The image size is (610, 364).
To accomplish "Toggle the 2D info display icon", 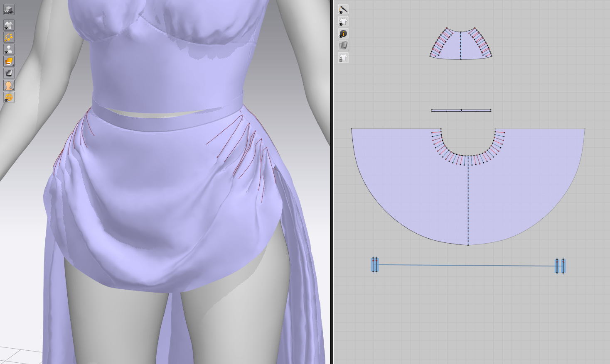I will [x=343, y=34].
